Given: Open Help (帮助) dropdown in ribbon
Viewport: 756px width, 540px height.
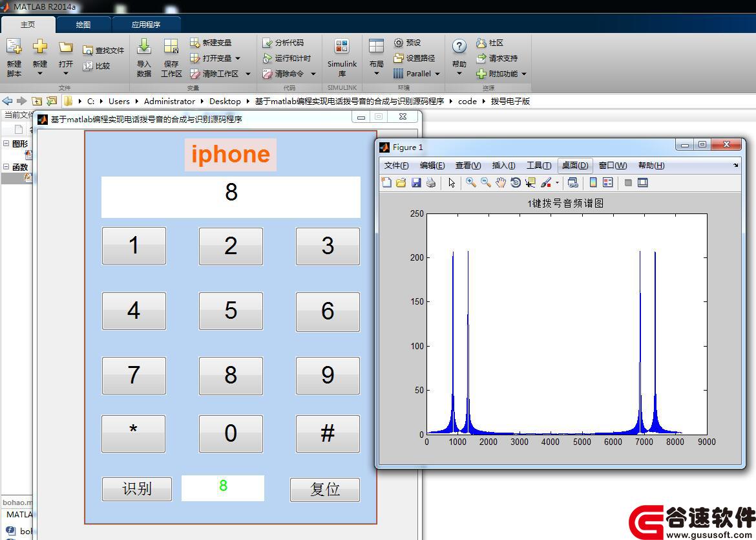Looking at the screenshot, I should point(459,74).
